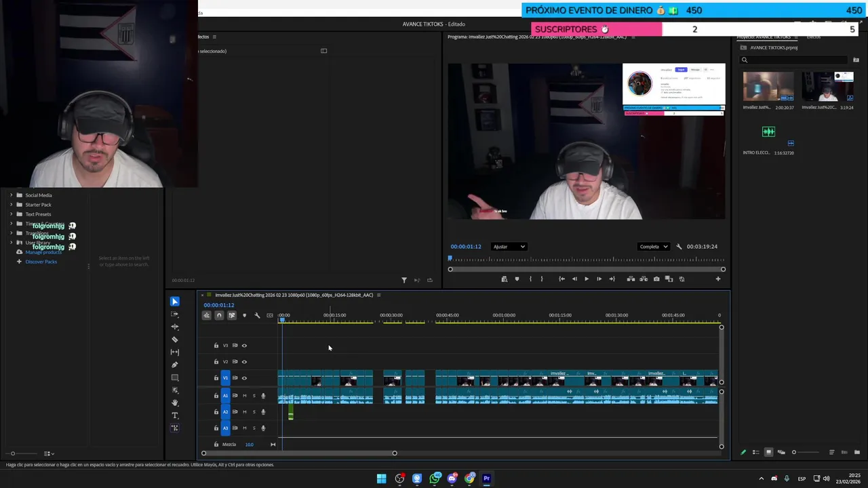
Task: Toggle V1 track eye visibility
Action: (x=244, y=378)
